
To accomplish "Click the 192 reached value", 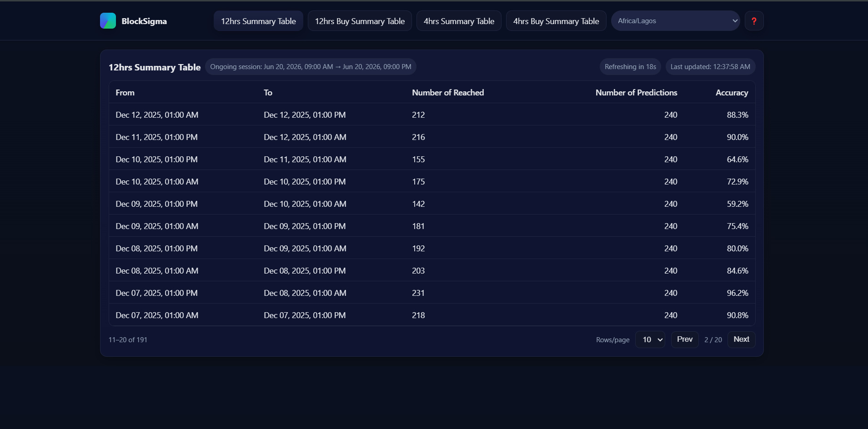I will tap(418, 249).
